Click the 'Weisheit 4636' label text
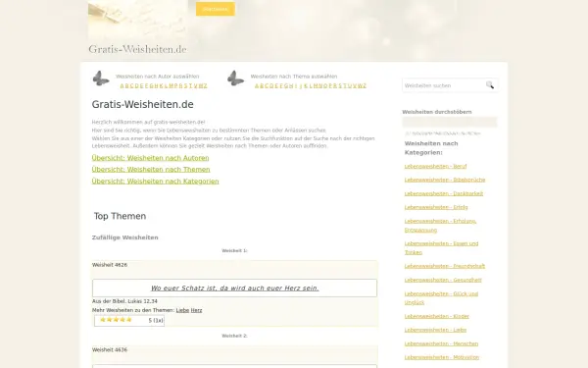Image resolution: width=588 pixels, height=368 pixels. click(110, 349)
